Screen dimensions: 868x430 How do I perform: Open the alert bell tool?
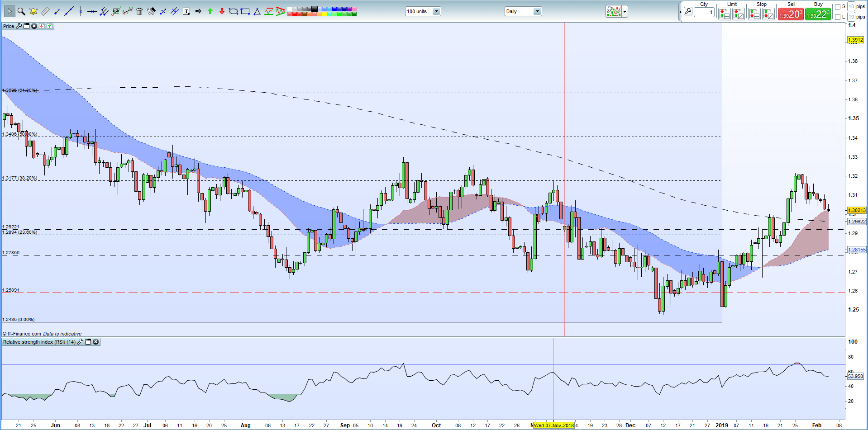33,11
